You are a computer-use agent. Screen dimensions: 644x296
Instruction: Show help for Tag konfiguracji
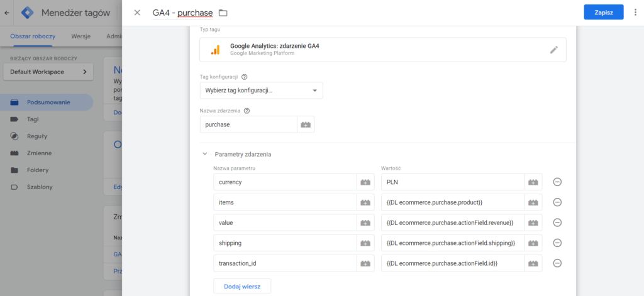pyautogui.click(x=245, y=77)
